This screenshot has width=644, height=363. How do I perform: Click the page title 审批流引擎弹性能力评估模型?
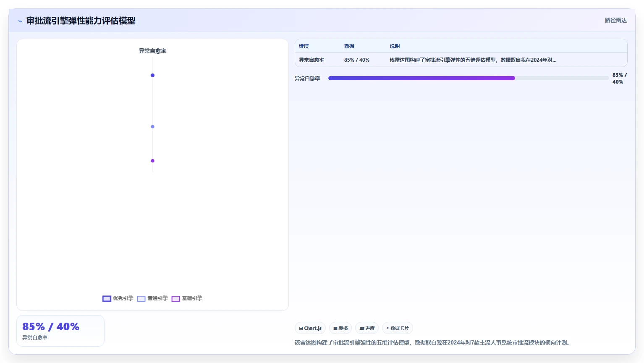pyautogui.click(x=81, y=21)
